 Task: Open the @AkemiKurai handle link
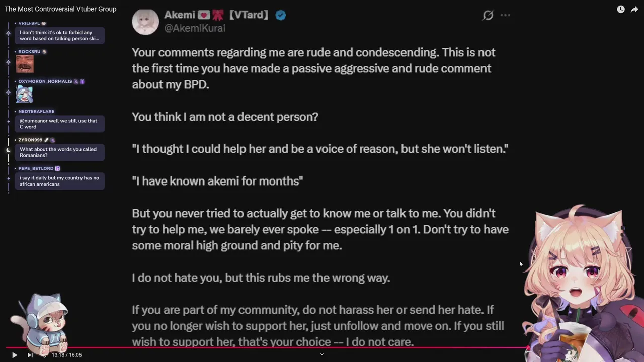point(195,28)
